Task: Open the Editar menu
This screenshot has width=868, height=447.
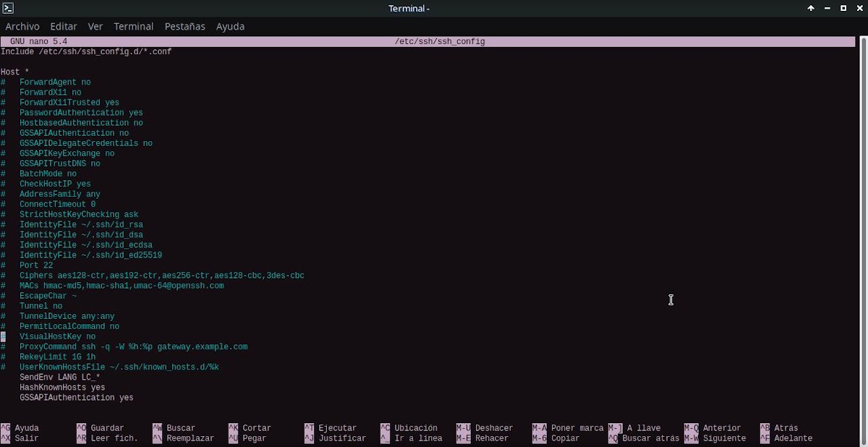Action: [x=63, y=26]
